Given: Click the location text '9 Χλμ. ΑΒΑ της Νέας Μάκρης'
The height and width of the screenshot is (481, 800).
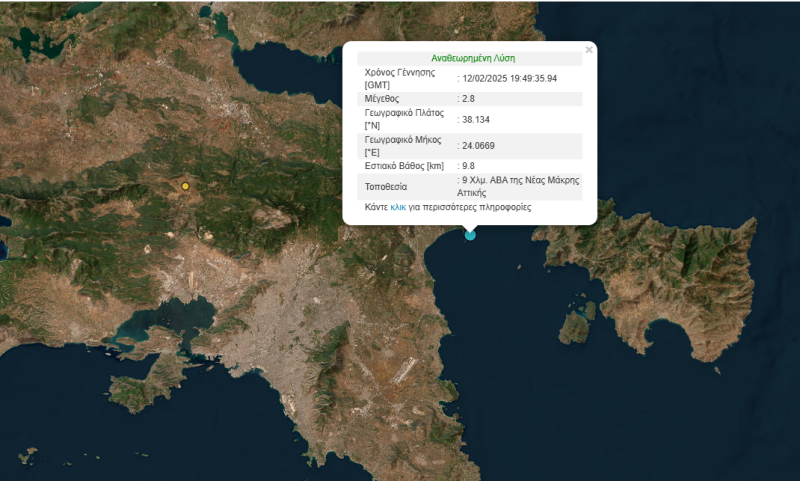Looking at the screenshot, I should 520,180.
